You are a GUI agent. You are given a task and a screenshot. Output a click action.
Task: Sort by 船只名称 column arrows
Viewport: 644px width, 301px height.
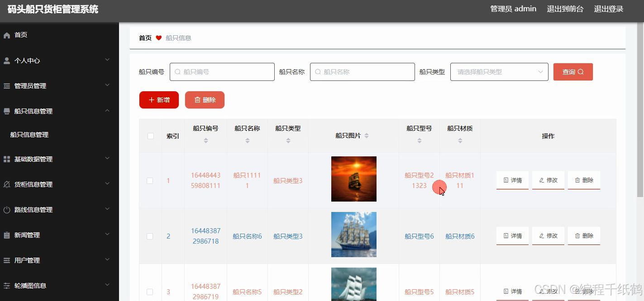(x=248, y=141)
